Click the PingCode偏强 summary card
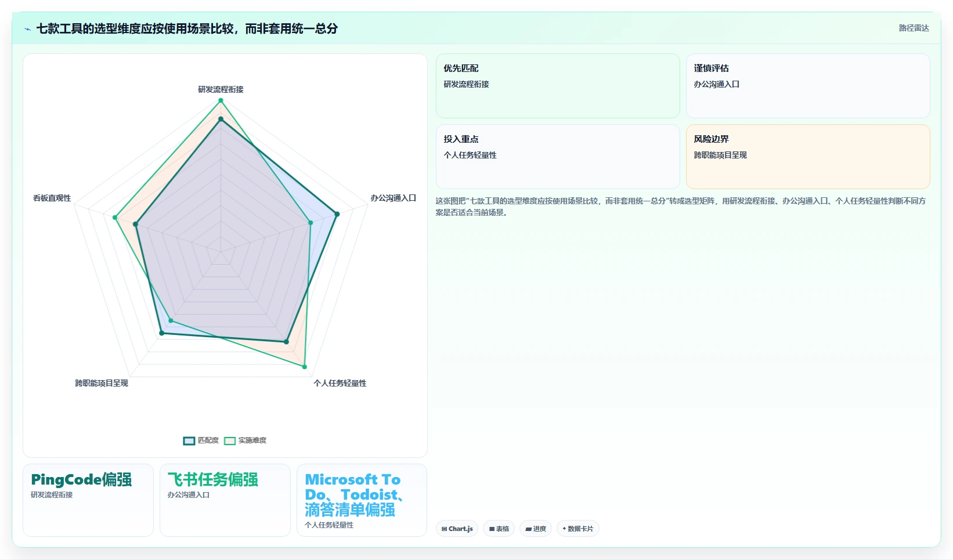Screen dimensions: 953x560 88,500
